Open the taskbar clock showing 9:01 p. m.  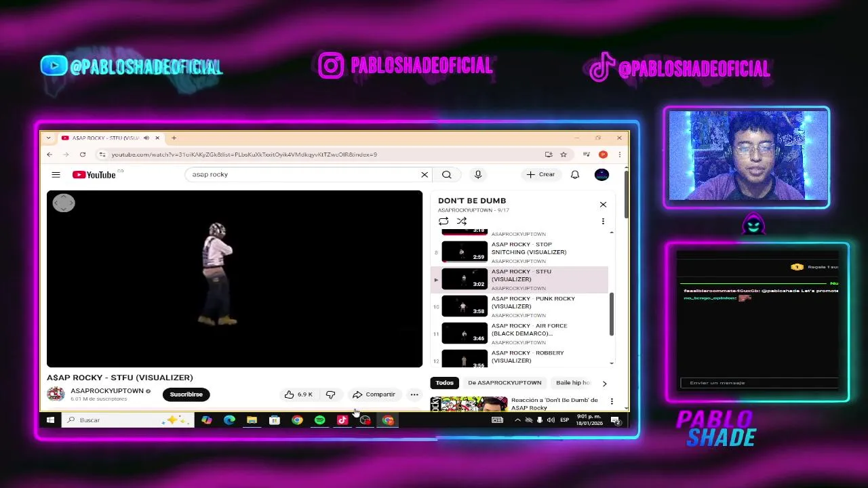(x=589, y=420)
